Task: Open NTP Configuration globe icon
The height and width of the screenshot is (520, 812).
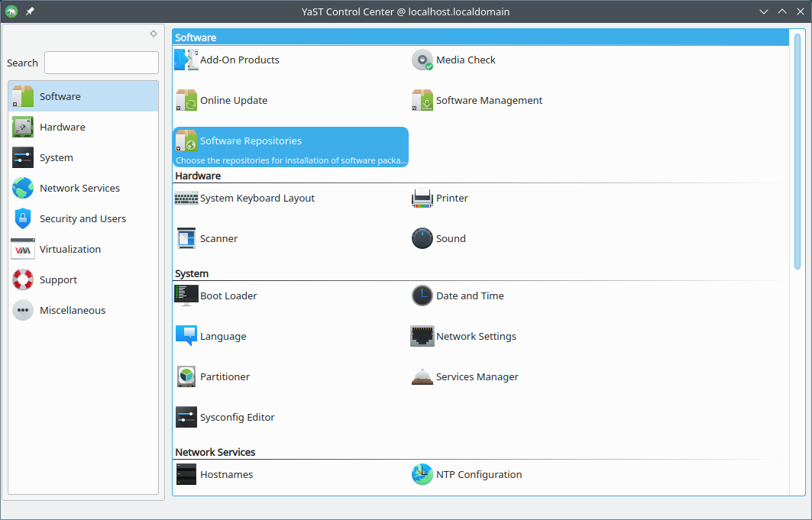Action: click(422, 474)
